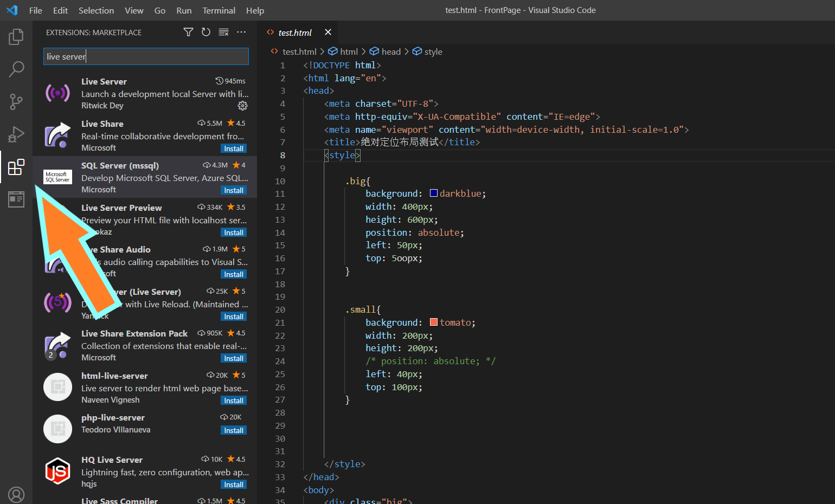Screen dimensions: 835x504
Task: Expand the head breadcrumb segment
Action: pyautogui.click(x=391, y=51)
